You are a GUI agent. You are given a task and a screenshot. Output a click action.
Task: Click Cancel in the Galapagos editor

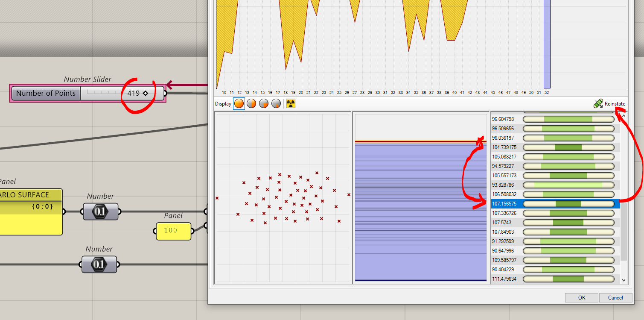click(x=615, y=298)
